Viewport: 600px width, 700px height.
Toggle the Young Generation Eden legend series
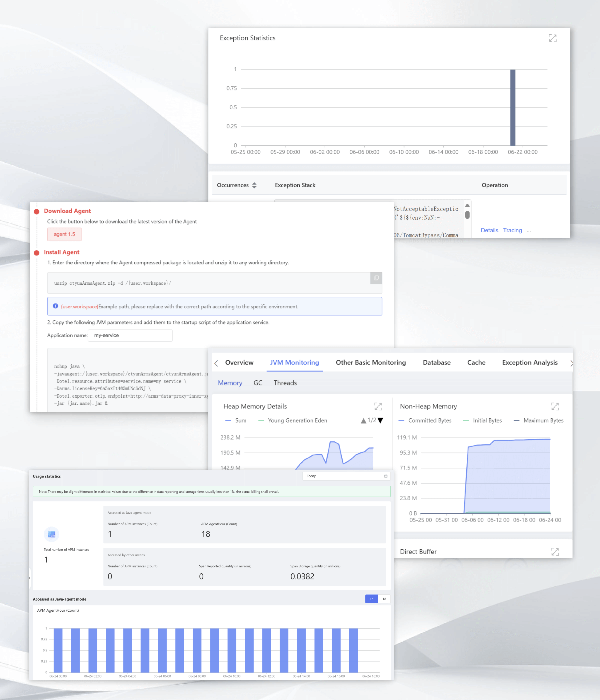[292, 420]
